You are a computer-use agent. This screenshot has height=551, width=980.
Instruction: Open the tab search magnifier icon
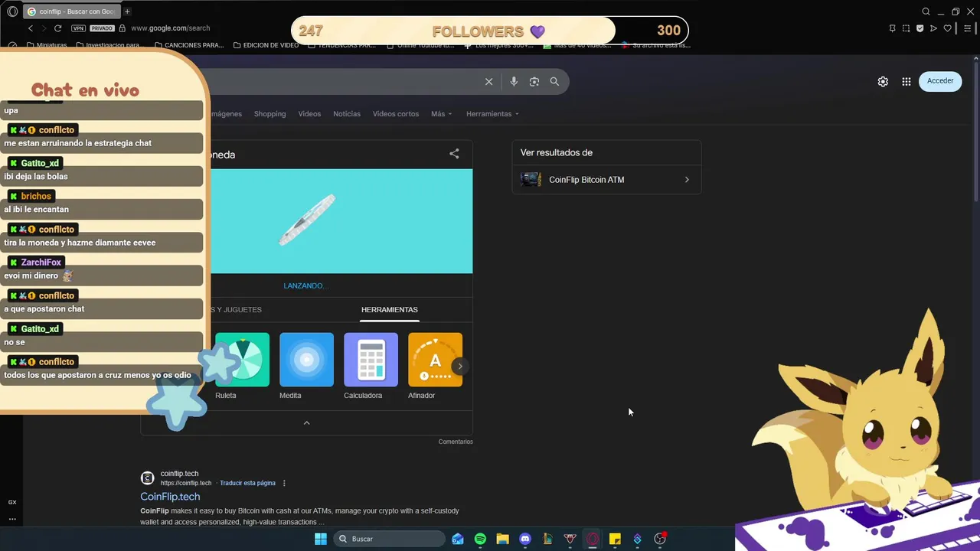coord(926,11)
